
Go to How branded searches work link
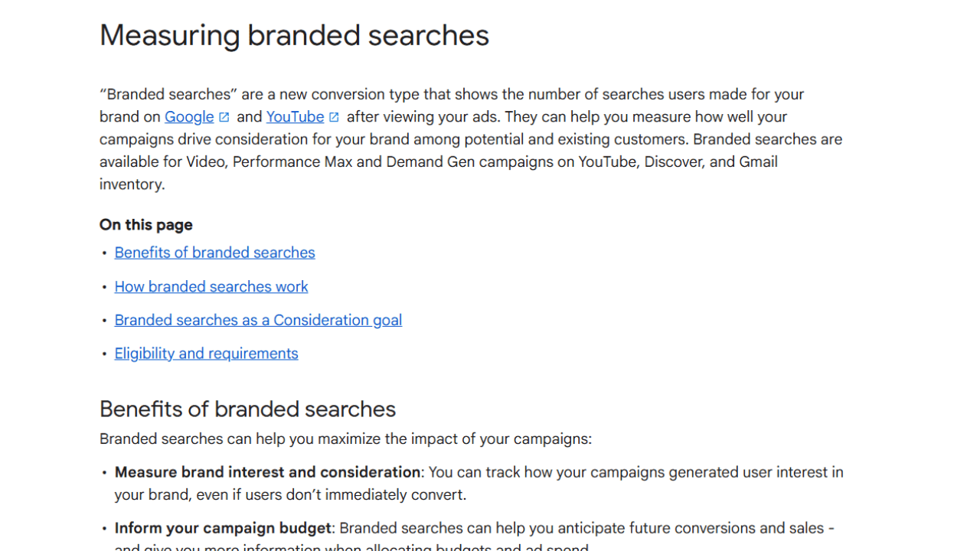211,286
